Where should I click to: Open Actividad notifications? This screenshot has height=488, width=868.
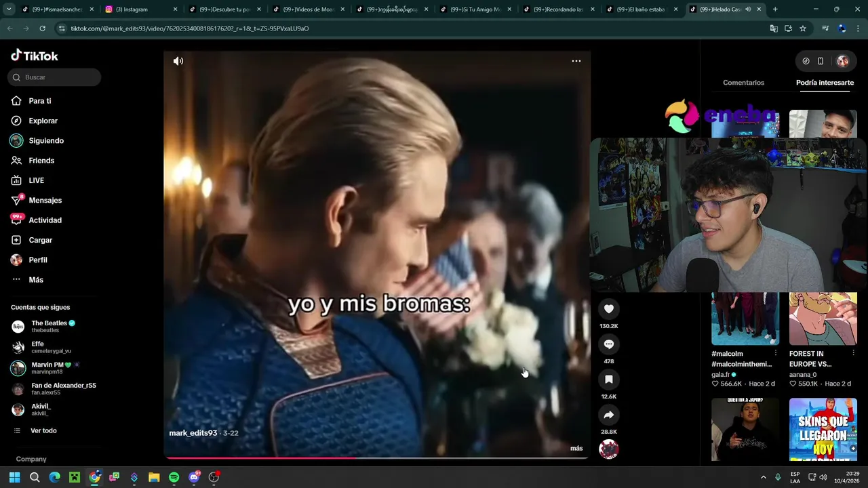(x=45, y=220)
